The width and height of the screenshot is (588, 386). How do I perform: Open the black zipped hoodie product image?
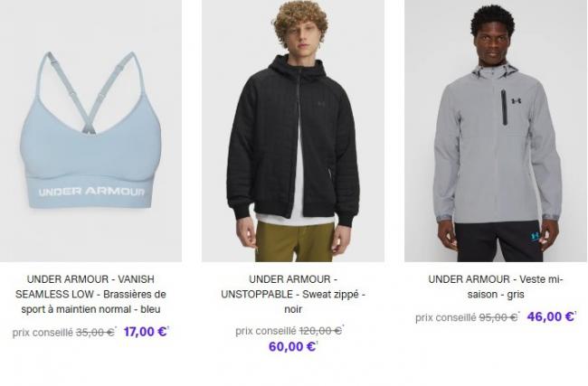pyautogui.click(x=293, y=131)
